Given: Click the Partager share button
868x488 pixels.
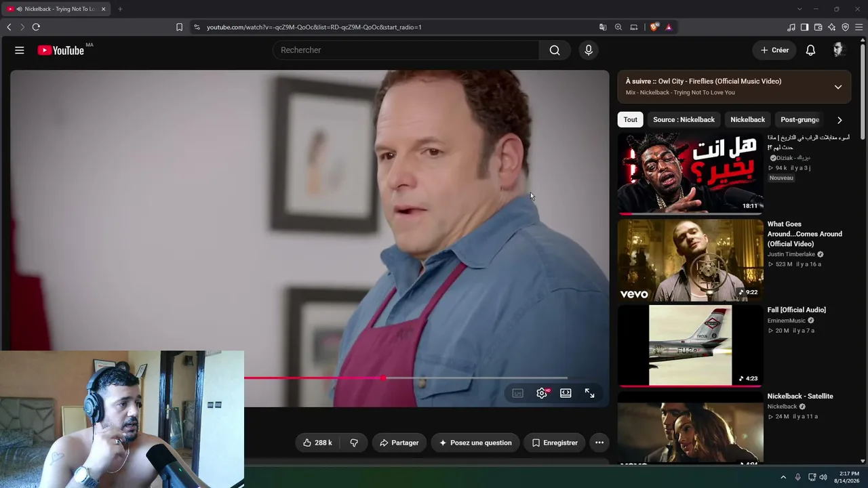Looking at the screenshot, I should [399, 443].
